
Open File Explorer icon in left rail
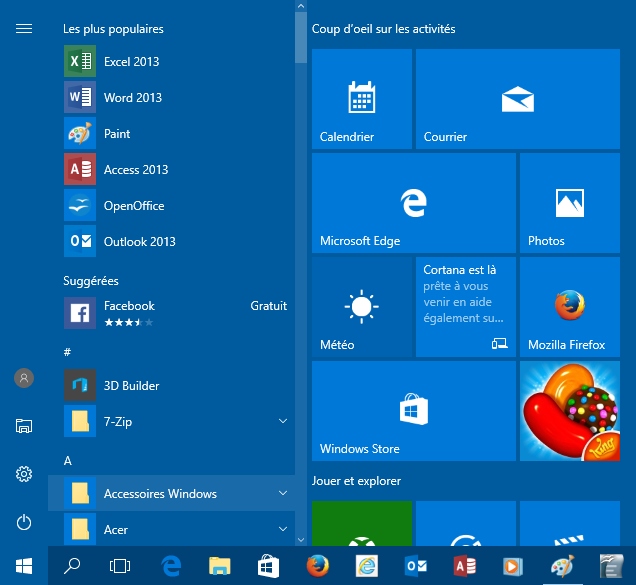point(24,426)
